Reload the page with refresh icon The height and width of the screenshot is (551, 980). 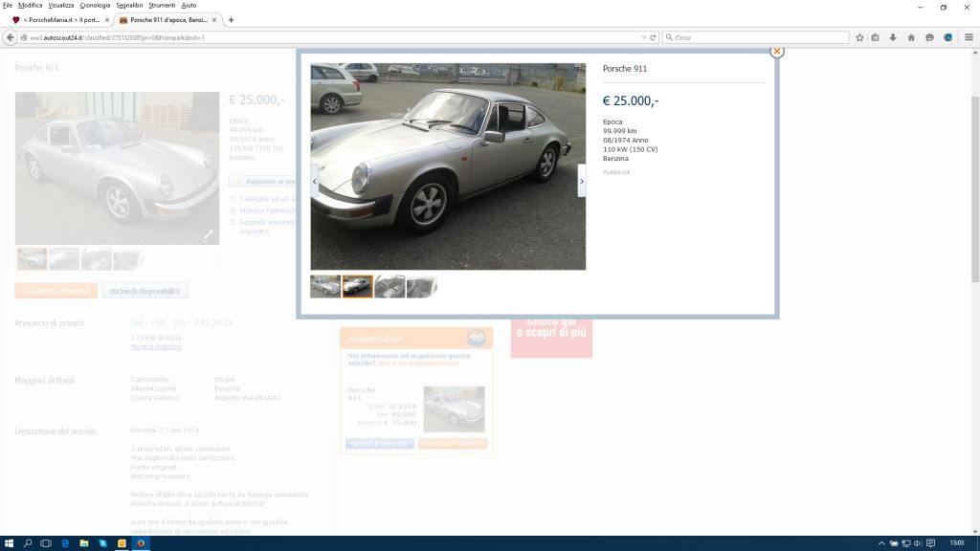pyautogui.click(x=653, y=37)
